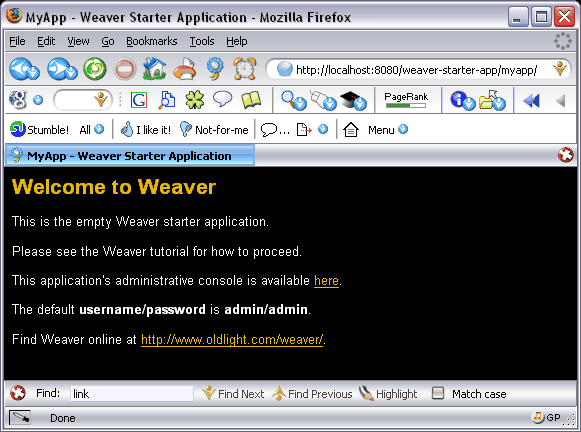Click the open book dictionary icon
This screenshot has height=432, width=581.
[x=251, y=100]
